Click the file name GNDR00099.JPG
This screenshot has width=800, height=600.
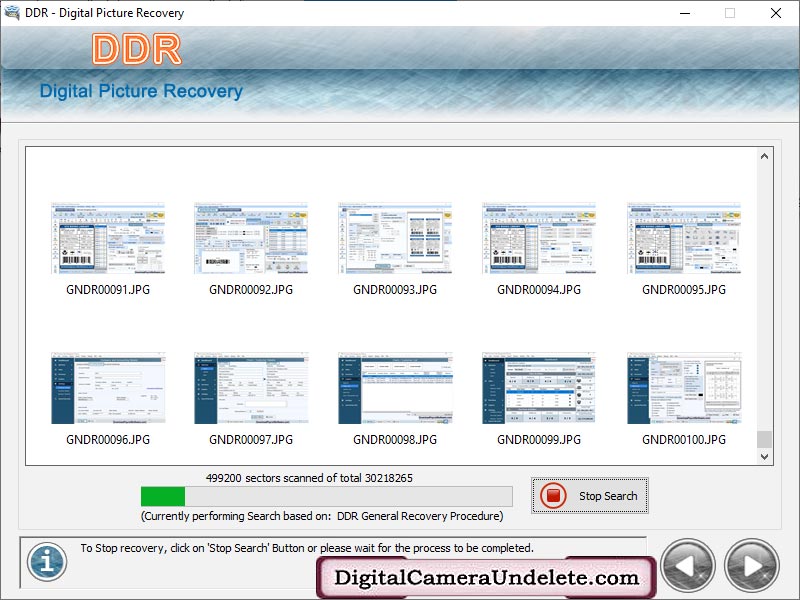click(539, 440)
